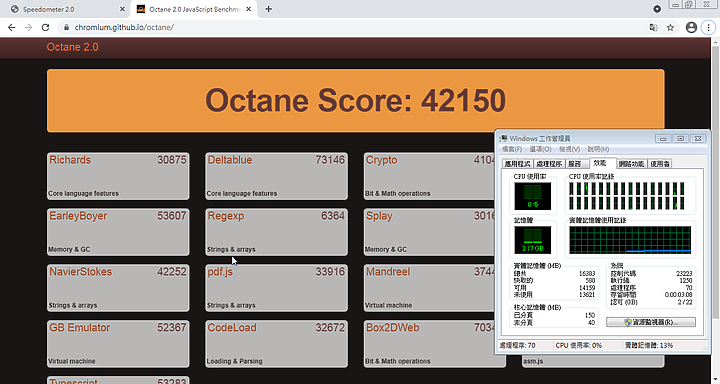This screenshot has width=720, height=384.
Task: Click the status bar text 實體記憶體: 13%
Action: 649,345
